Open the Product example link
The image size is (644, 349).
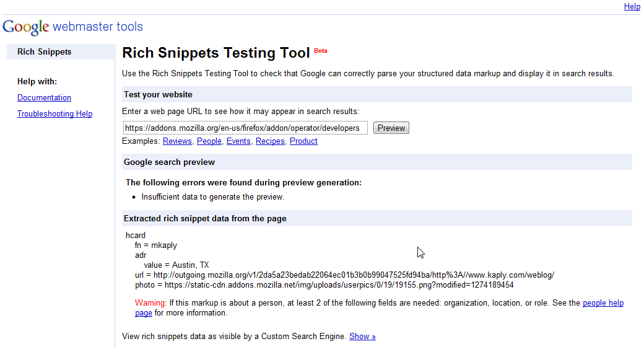(x=303, y=141)
